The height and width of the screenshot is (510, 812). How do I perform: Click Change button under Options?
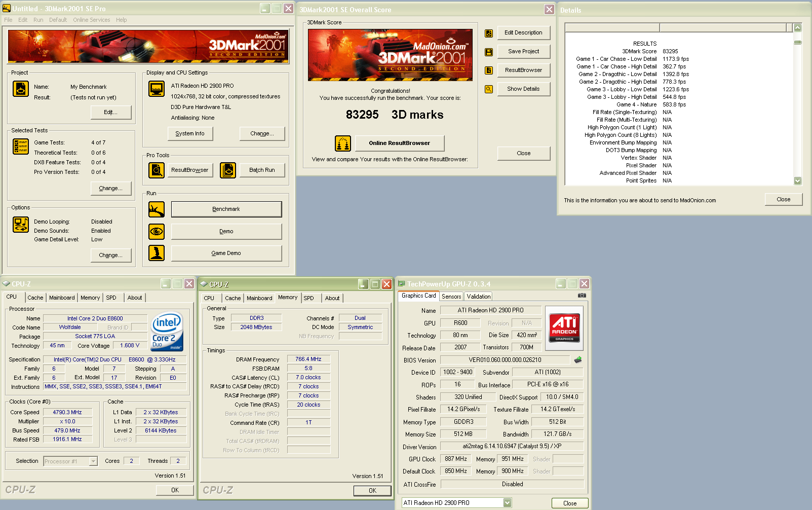pos(111,256)
